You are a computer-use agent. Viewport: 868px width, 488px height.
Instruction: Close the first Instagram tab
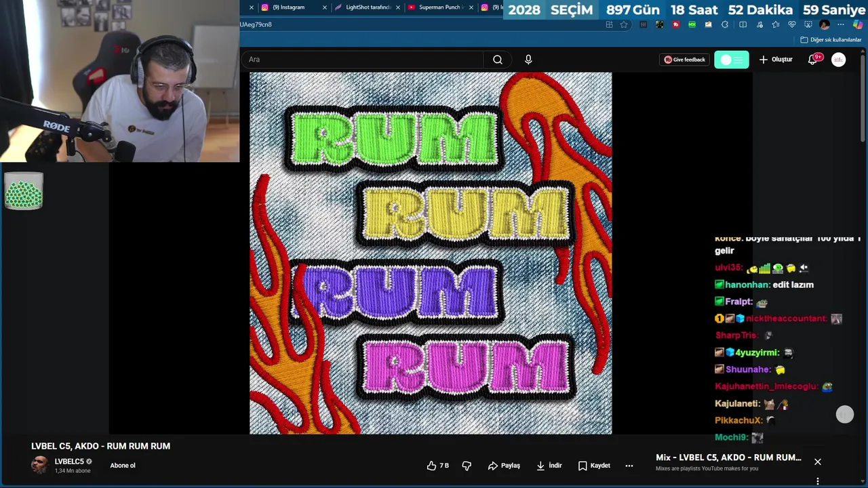point(325,7)
